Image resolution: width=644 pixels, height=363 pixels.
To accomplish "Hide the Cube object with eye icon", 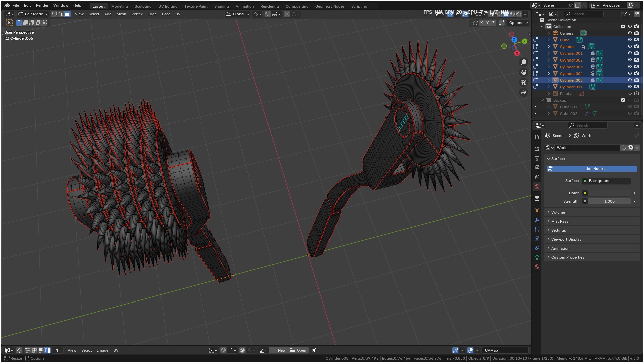I will click(630, 40).
